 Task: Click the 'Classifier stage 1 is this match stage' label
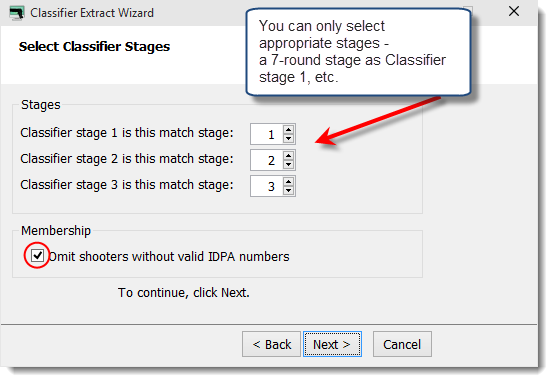coord(127,133)
